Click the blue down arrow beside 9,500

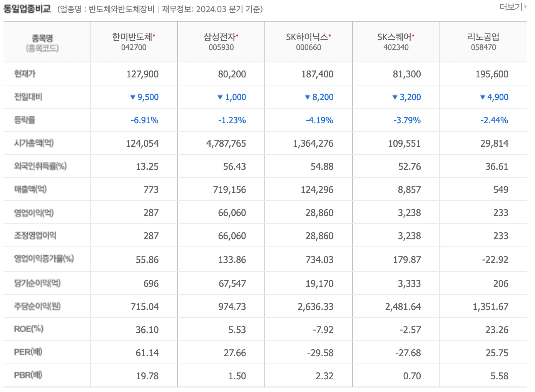(x=134, y=97)
